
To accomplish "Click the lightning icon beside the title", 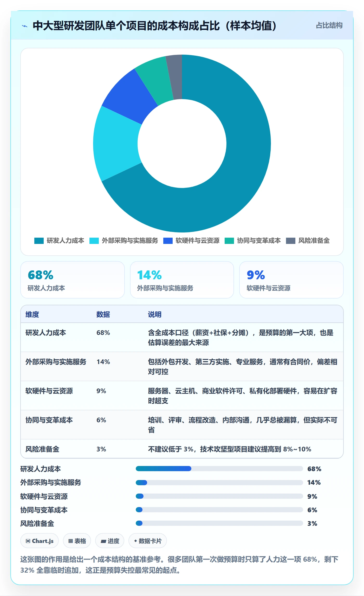I will (25, 26).
